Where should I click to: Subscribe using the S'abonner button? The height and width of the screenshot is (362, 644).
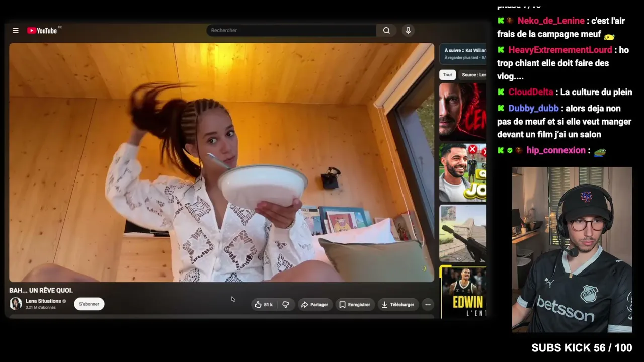[89, 304]
